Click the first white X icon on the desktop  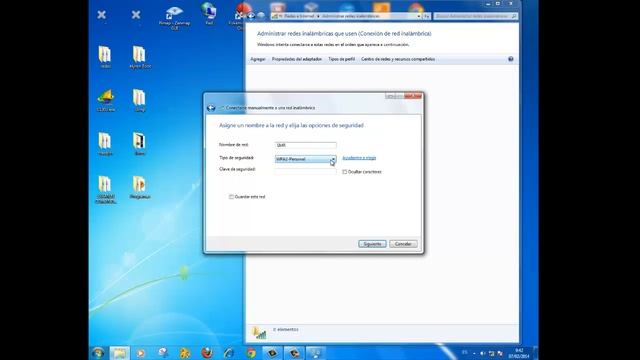102,15
